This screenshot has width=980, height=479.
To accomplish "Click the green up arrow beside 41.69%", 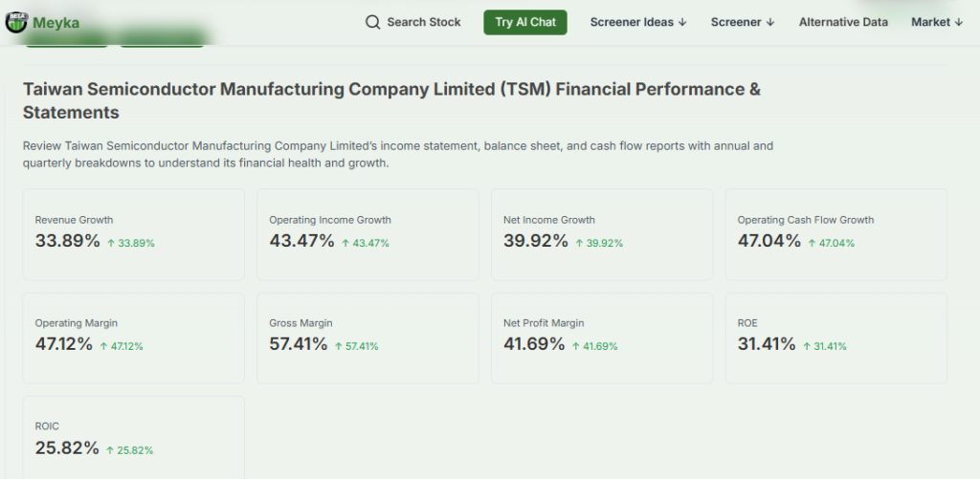I will (575, 347).
